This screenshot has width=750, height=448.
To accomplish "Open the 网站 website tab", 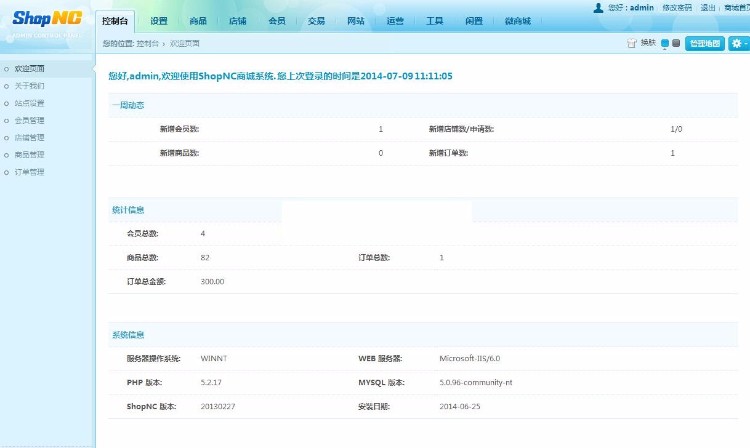I will click(x=355, y=21).
